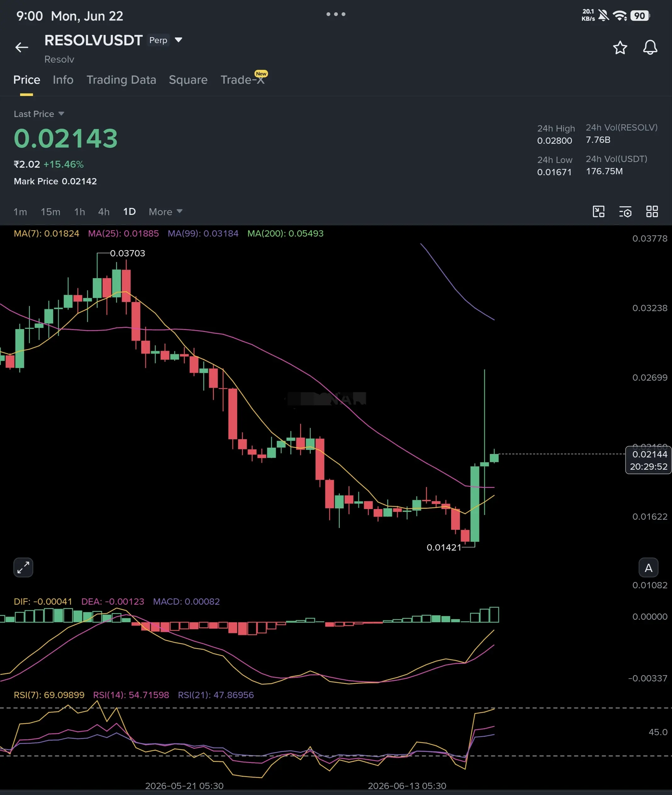Tap the 0.01421 low price marker
The width and height of the screenshot is (672, 795).
point(444,547)
